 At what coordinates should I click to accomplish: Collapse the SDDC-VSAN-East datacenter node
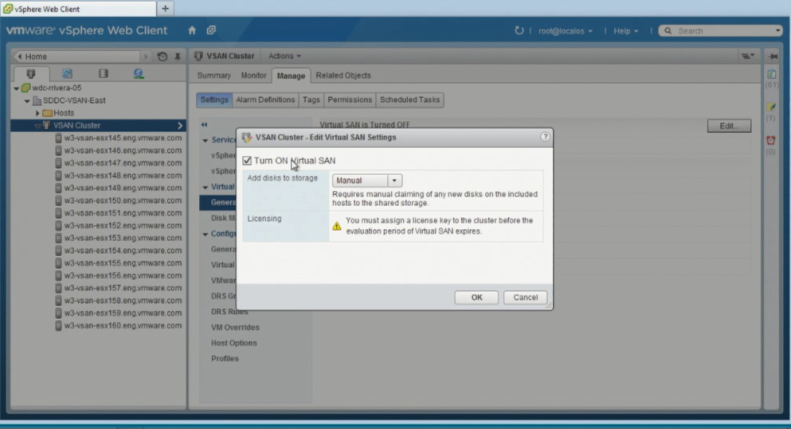27,100
